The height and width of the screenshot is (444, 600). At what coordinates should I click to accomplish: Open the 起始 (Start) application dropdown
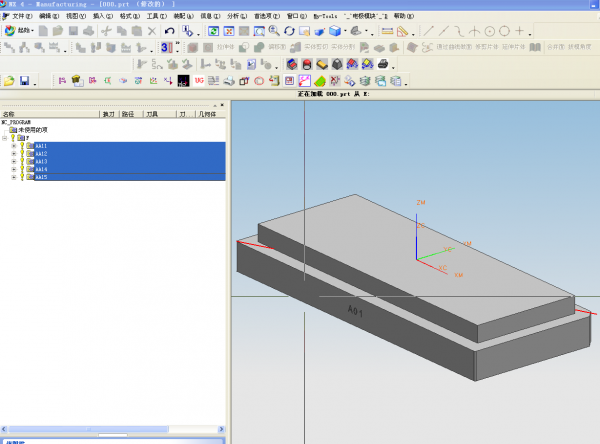tap(19, 31)
